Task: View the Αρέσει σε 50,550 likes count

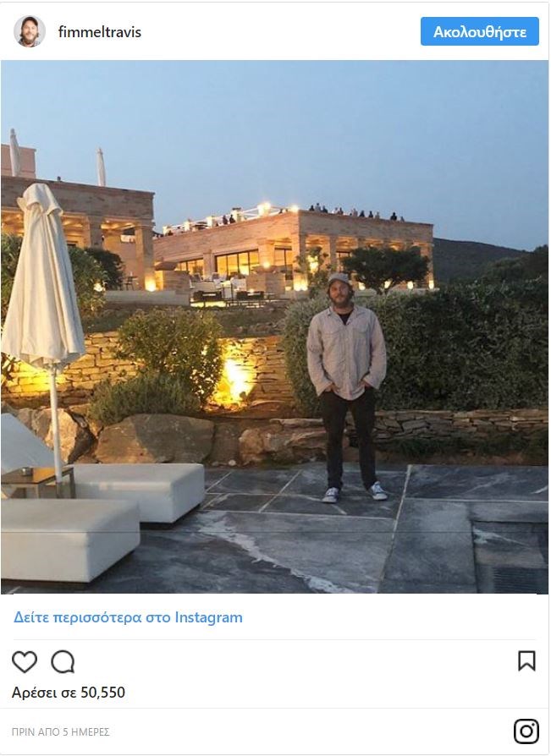Action: pyautogui.click(x=69, y=693)
